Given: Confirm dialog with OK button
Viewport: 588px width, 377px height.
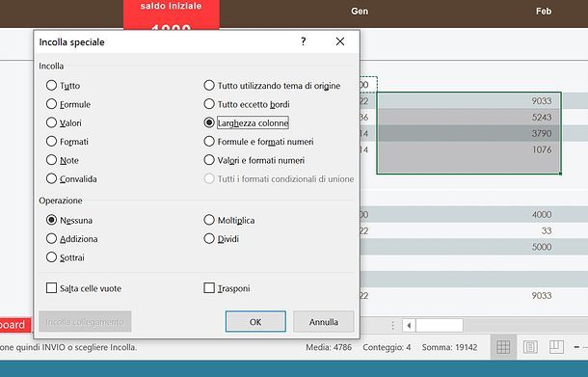Looking at the screenshot, I should pos(255,321).
